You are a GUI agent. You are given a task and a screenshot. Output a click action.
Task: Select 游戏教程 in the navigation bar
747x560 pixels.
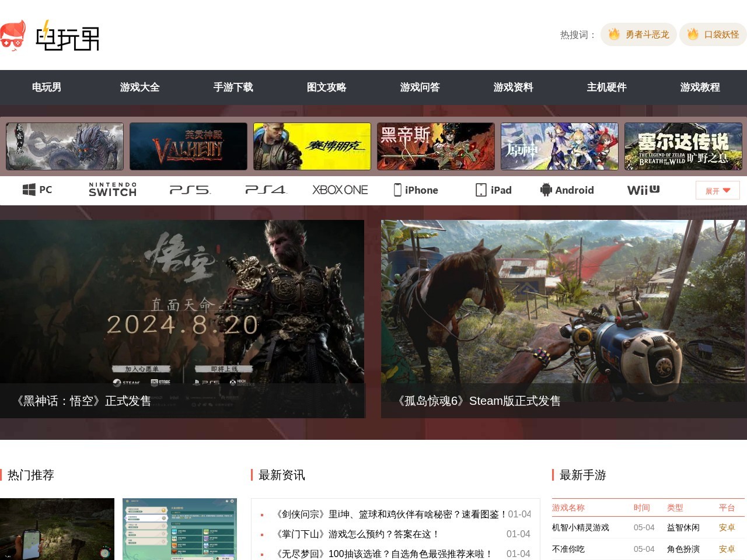click(700, 87)
